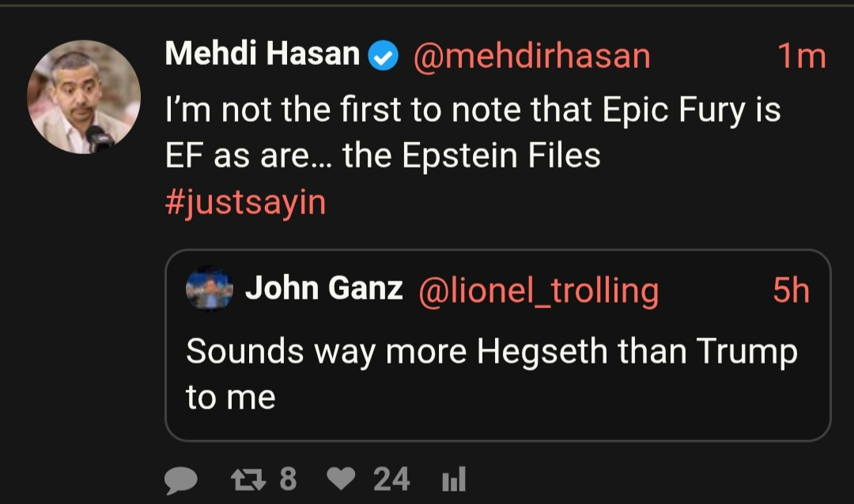Click the 1m timestamp
Viewport: 854px width, 504px height.
pos(801,56)
